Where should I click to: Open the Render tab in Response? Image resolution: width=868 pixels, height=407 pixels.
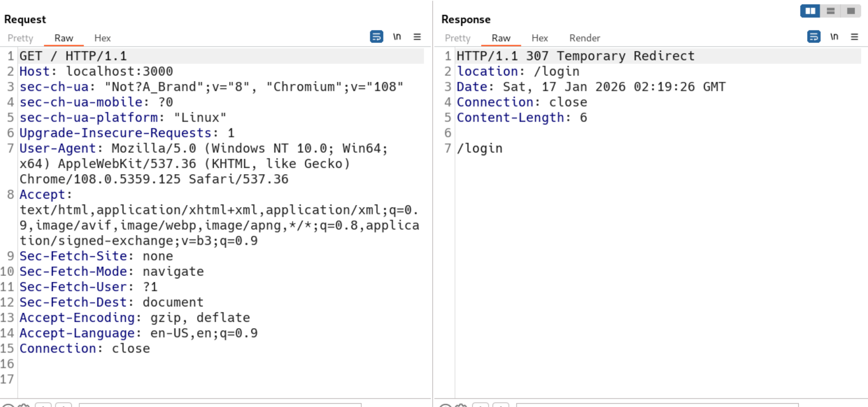point(585,38)
